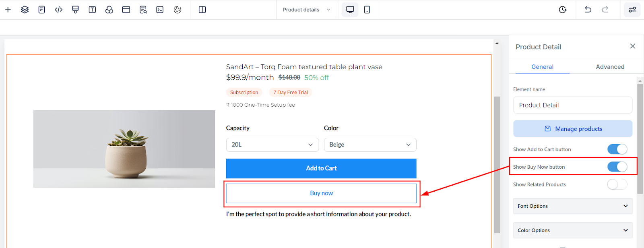644x248 pixels.
Task: Open the Product details page selector
Action: point(306,10)
